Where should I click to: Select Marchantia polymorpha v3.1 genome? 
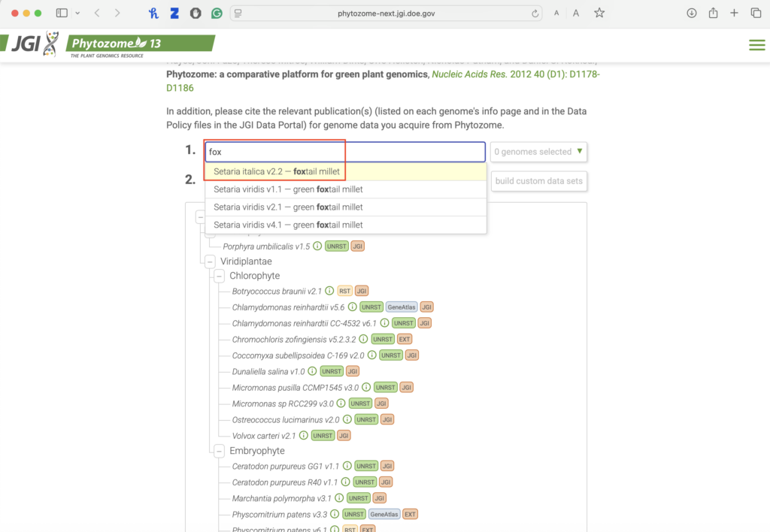click(281, 497)
